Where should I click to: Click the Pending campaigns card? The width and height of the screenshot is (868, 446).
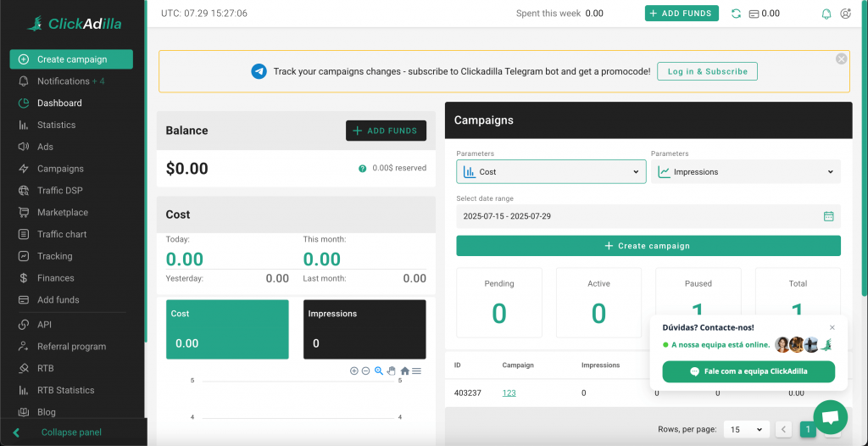(x=499, y=303)
